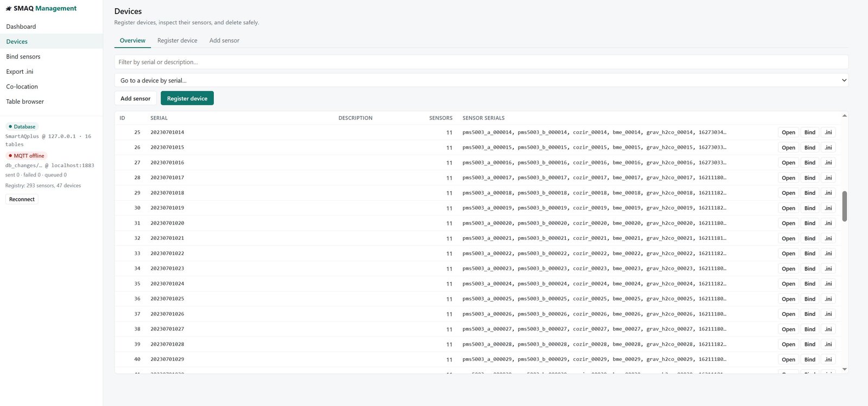Click the DESCRIPTION column header
The height and width of the screenshot is (406, 868).
click(x=355, y=118)
